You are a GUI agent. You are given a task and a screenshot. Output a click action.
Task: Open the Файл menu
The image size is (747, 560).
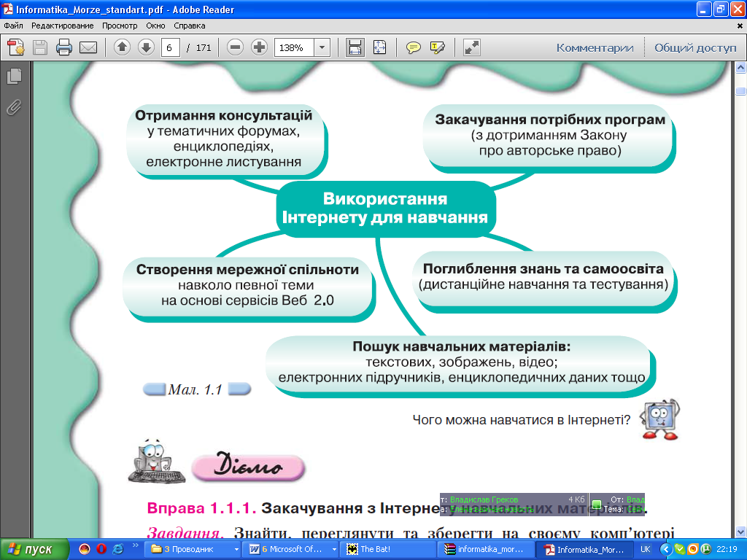13,26
